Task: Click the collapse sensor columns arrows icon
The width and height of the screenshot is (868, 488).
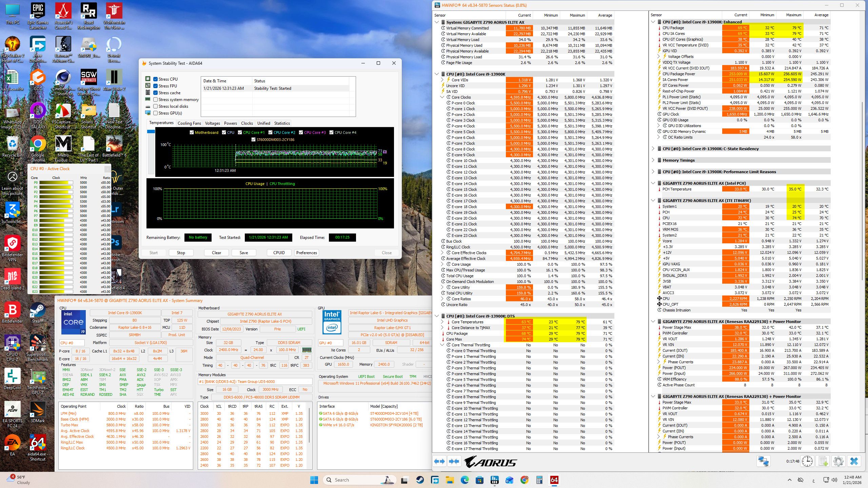Action: [454, 461]
